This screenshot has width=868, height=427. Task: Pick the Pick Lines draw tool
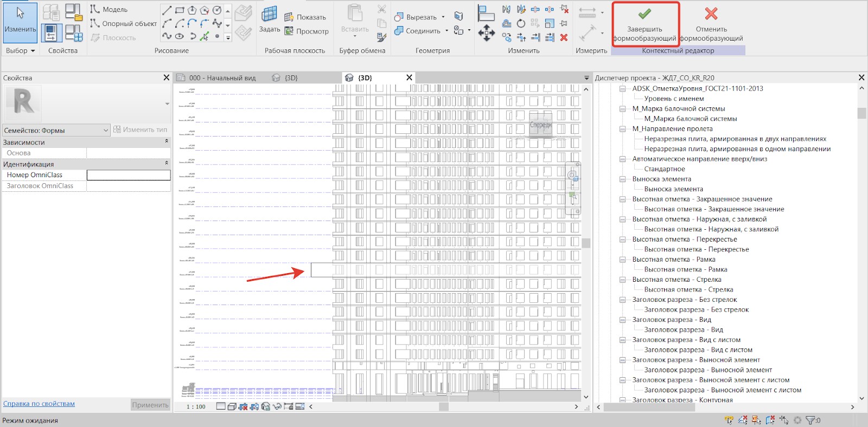coord(204,36)
